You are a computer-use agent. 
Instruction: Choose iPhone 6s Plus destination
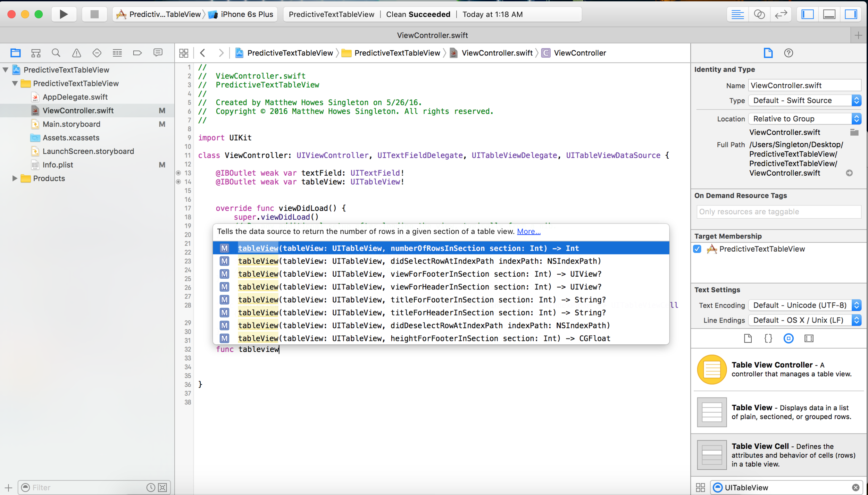(x=241, y=14)
